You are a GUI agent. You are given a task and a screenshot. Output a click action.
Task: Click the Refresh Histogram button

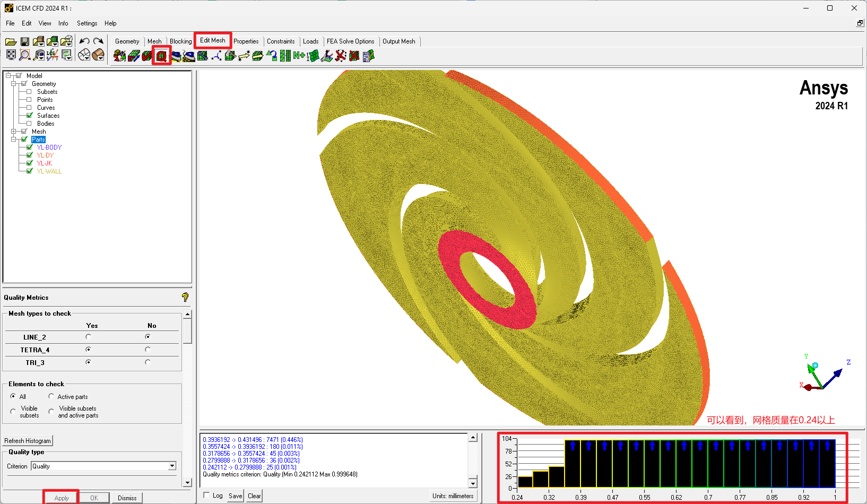28,440
